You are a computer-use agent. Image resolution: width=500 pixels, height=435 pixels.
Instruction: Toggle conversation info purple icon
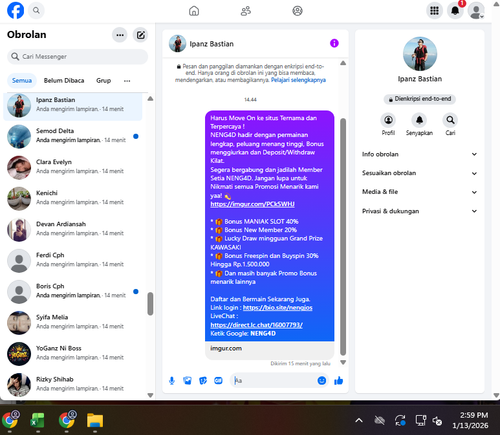[334, 43]
